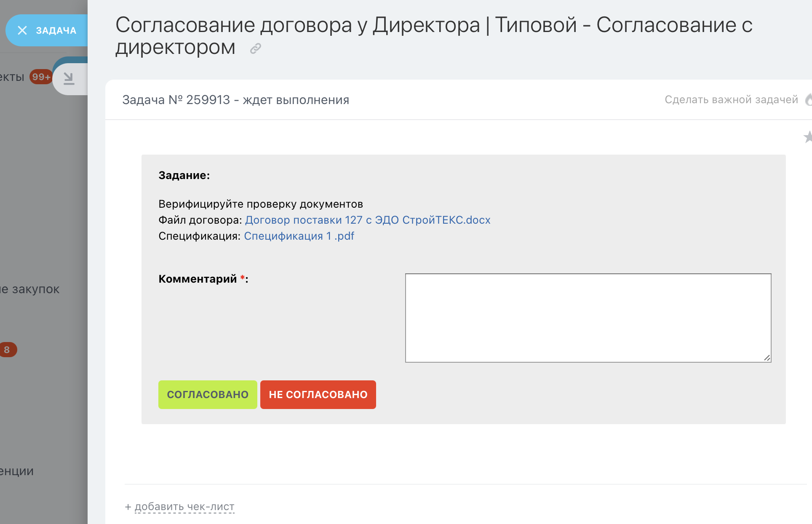Screen dimensions: 812x524
Task: Click the copy link icon beside the task title
Action: click(x=255, y=48)
